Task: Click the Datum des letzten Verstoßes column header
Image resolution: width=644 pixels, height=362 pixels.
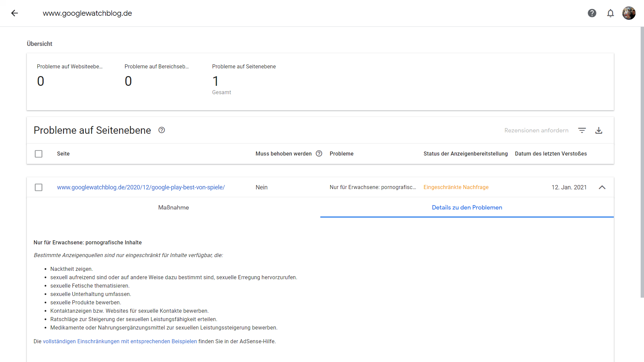Action: (551, 154)
